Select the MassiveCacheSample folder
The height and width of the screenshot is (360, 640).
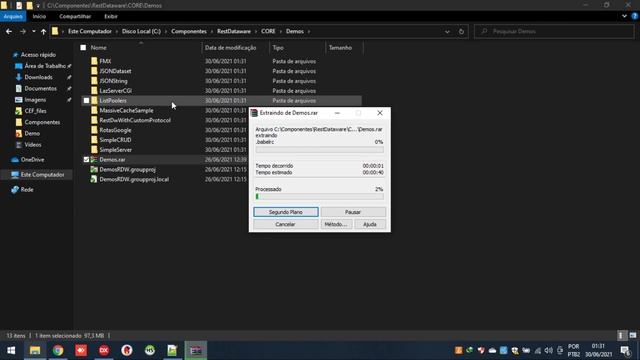126,110
